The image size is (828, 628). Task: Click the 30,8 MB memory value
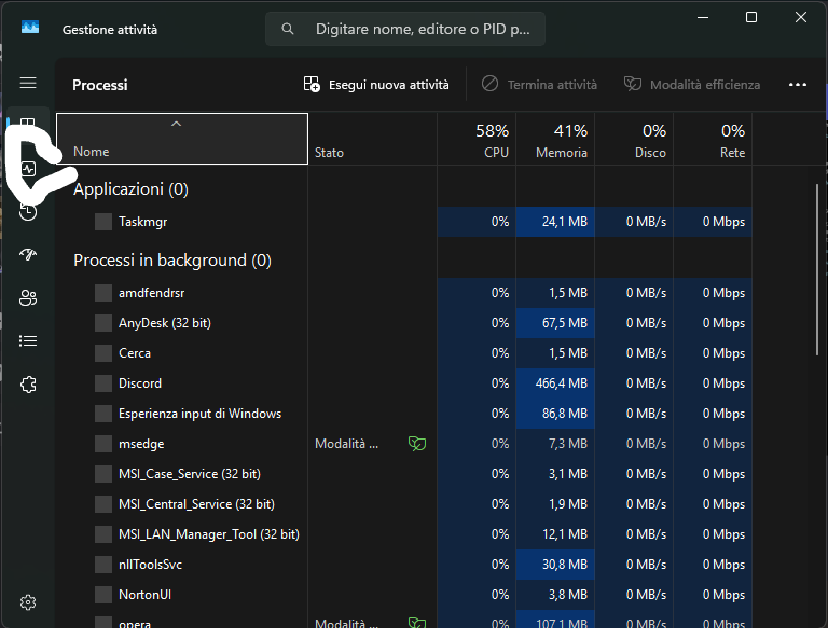click(564, 564)
